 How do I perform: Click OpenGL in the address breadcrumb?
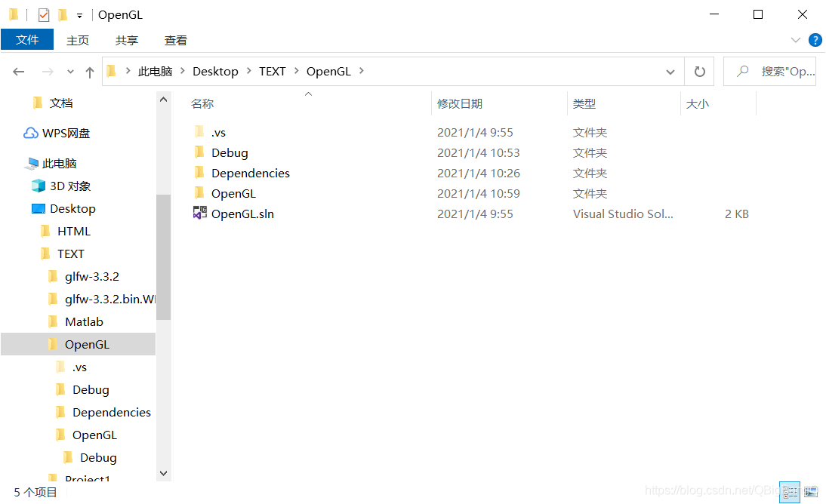pyautogui.click(x=328, y=72)
